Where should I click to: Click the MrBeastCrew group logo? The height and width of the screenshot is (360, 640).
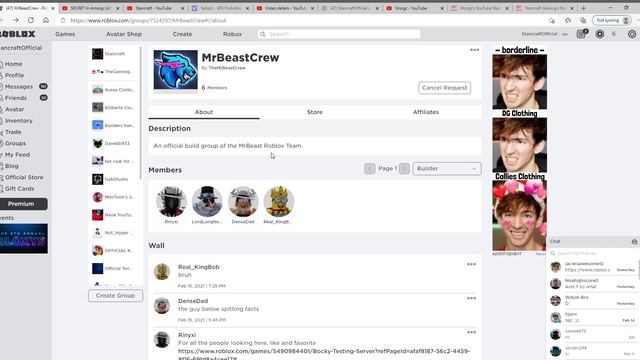[x=176, y=70]
